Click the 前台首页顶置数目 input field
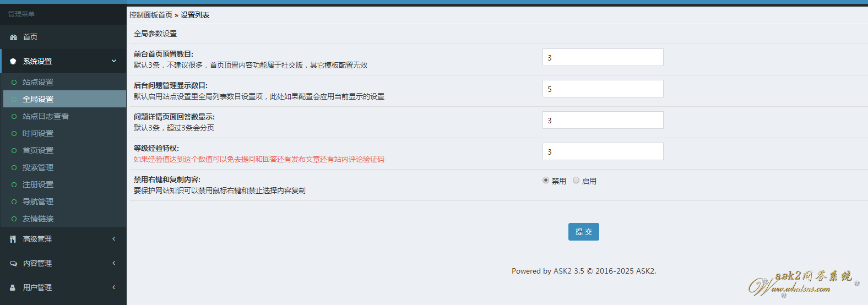868x305 pixels. tap(603, 58)
